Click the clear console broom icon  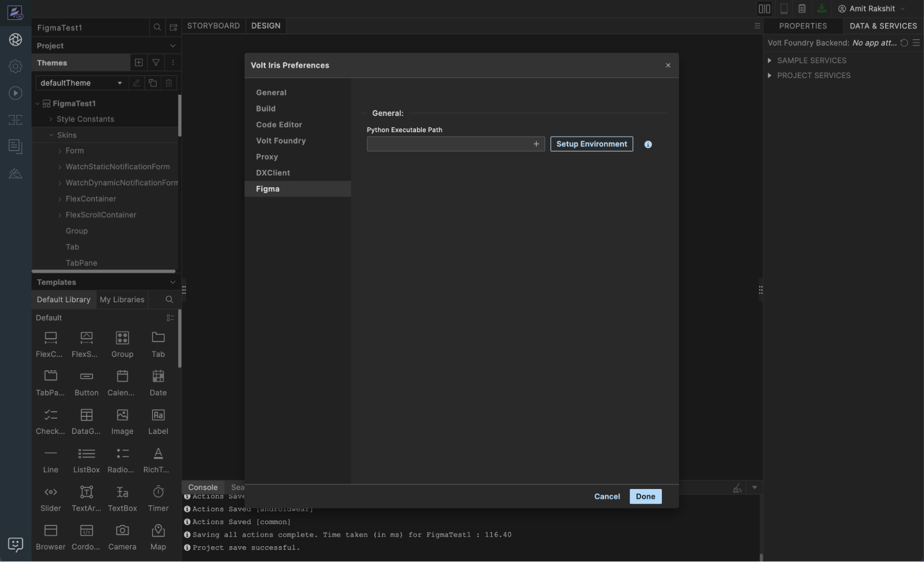pos(737,488)
